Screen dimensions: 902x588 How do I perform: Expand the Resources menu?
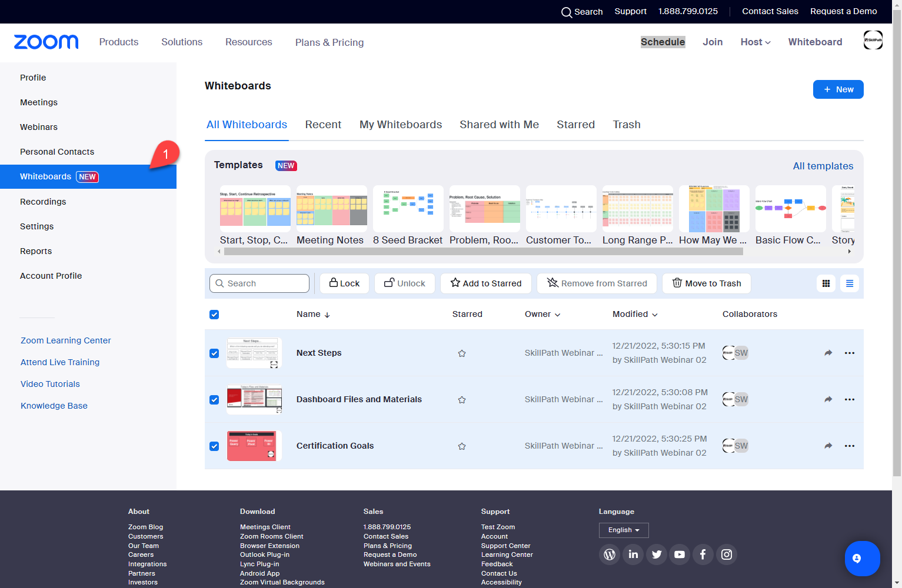[249, 42]
